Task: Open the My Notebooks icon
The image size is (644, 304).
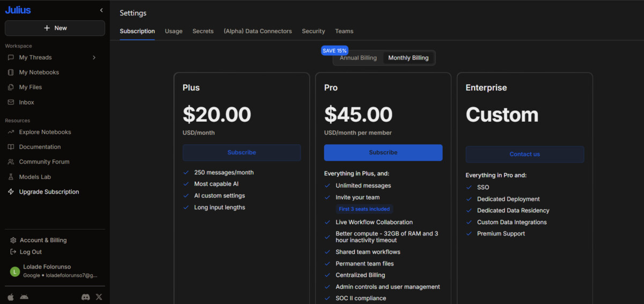Action: [x=11, y=72]
